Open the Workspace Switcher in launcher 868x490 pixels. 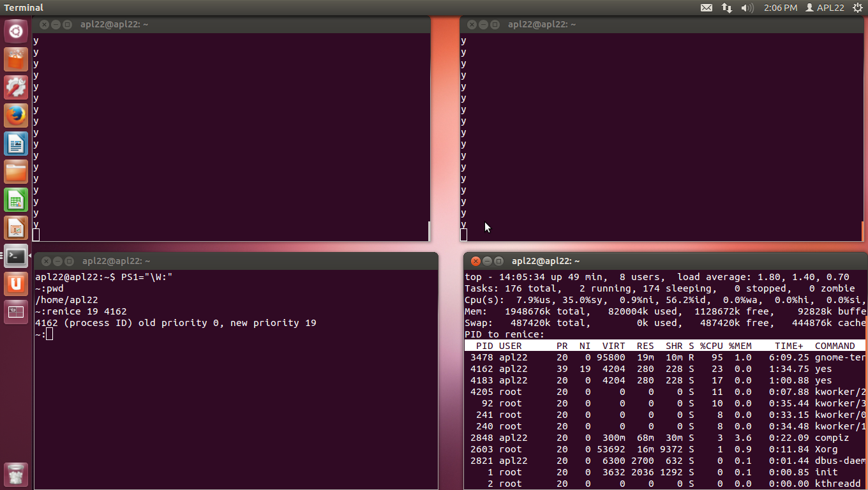tap(16, 311)
